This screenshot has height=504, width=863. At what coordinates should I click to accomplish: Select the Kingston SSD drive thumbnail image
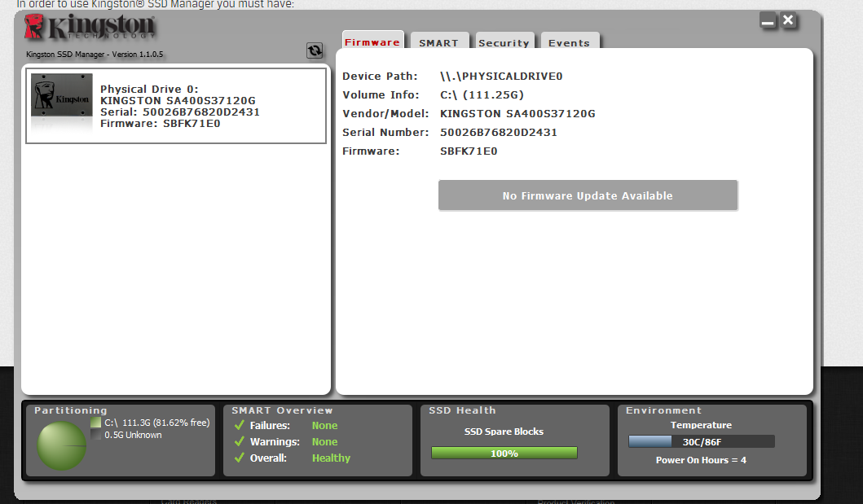click(x=62, y=95)
